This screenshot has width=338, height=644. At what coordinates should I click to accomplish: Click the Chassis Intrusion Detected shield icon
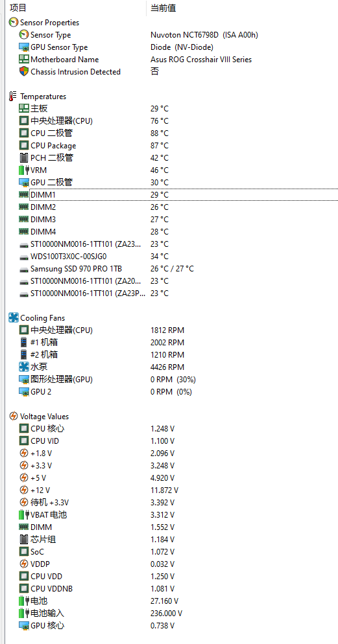24,71
